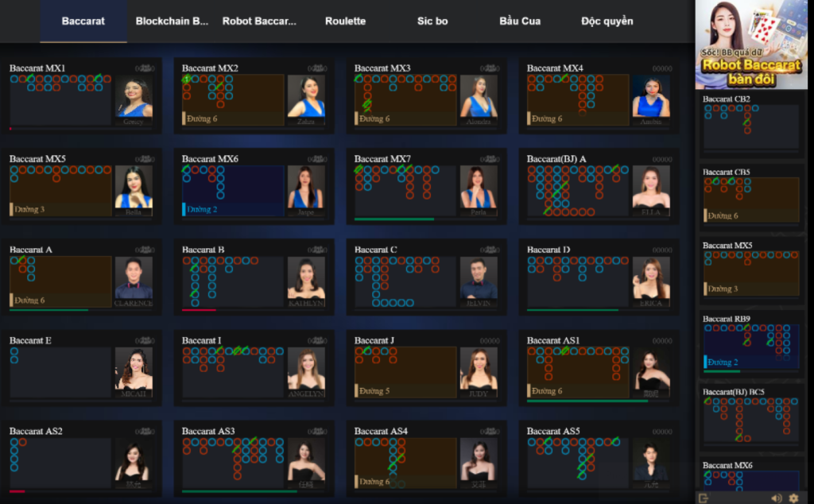Image resolution: width=814 pixels, height=504 pixels.
Task: Open settings with the gear icon
Action: 793,498
